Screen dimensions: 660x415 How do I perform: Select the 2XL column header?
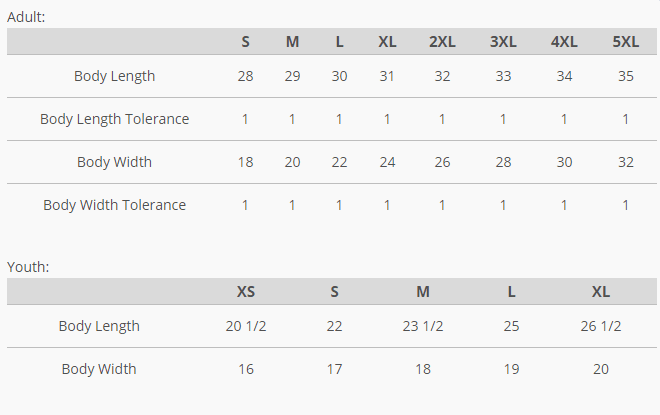coord(442,41)
